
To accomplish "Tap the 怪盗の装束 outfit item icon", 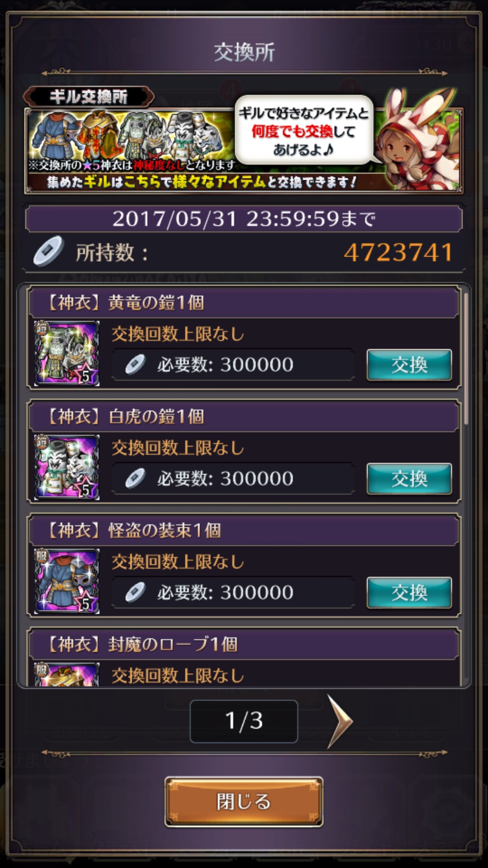I will pos(67,581).
